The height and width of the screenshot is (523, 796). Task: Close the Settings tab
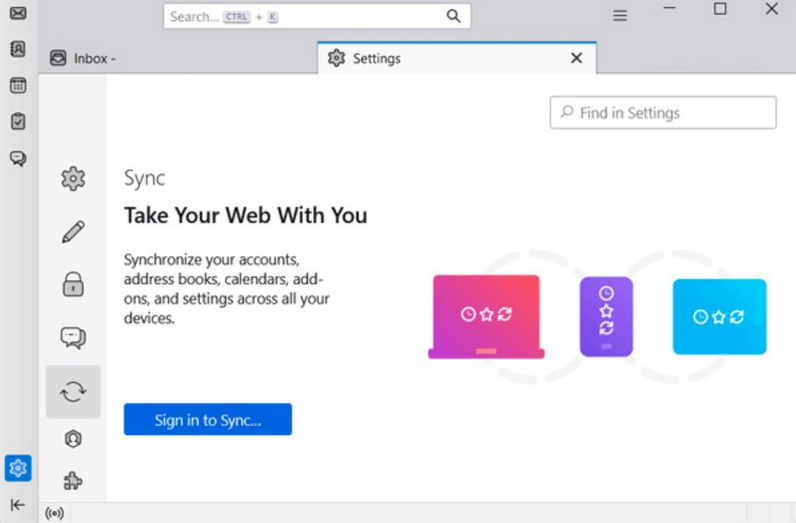[x=576, y=58]
